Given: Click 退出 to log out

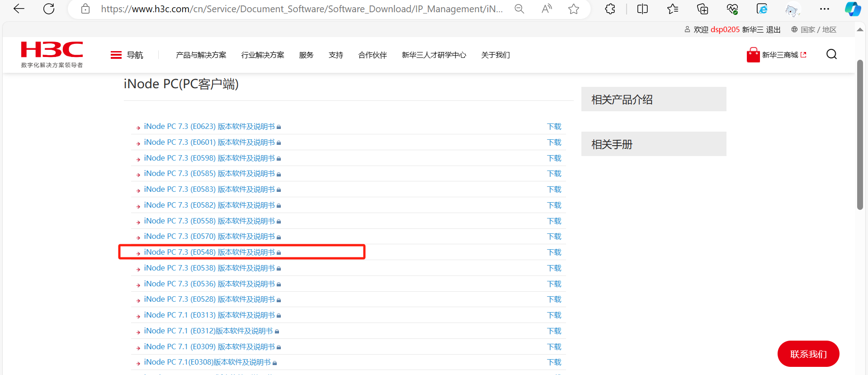Looking at the screenshot, I should pos(773,29).
